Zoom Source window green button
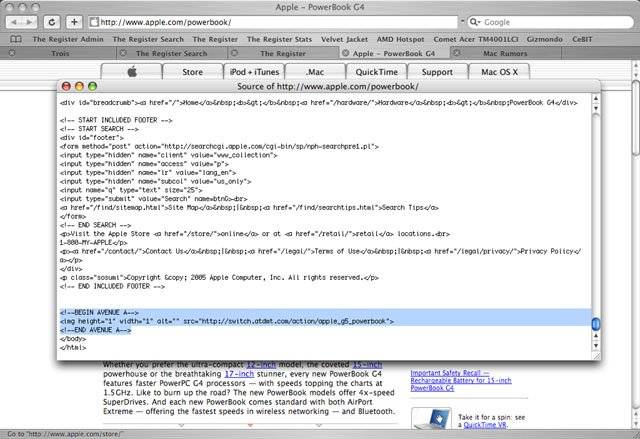This screenshot has height=439, width=640. (x=93, y=86)
